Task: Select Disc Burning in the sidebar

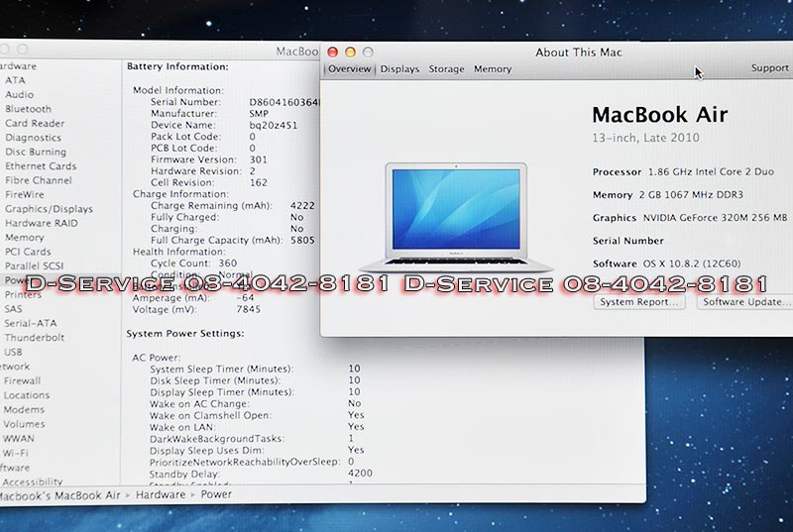Action: tap(36, 152)
